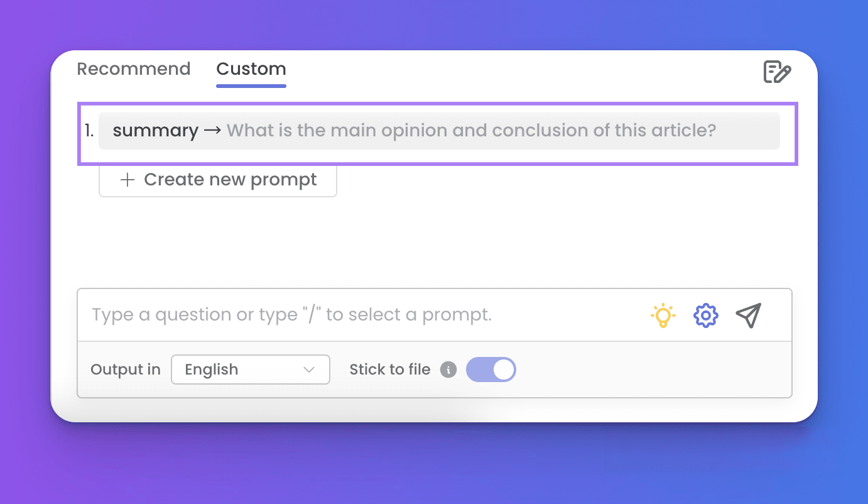Select the Custom tab
The image size is (868, 504).
coord(251,68)
